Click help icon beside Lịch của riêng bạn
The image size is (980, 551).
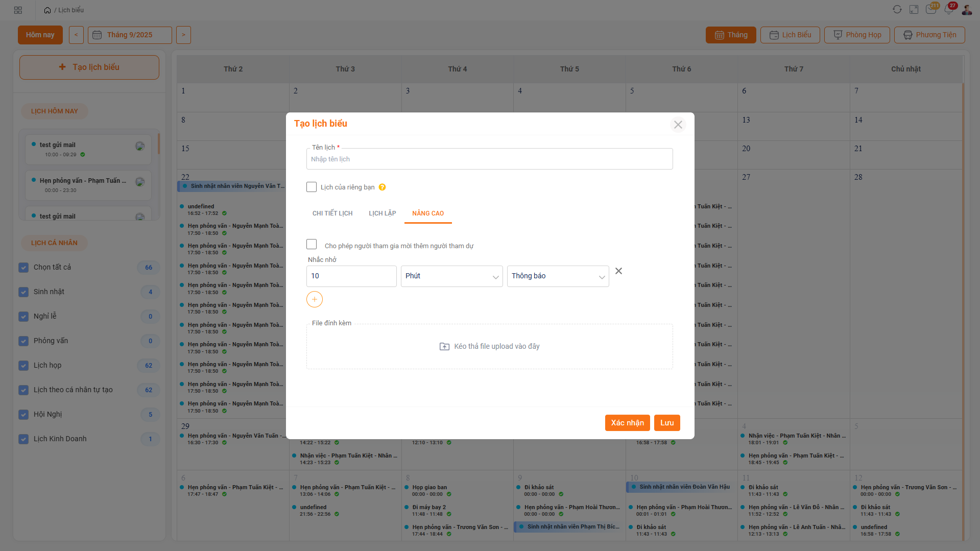tap(382, 187)
